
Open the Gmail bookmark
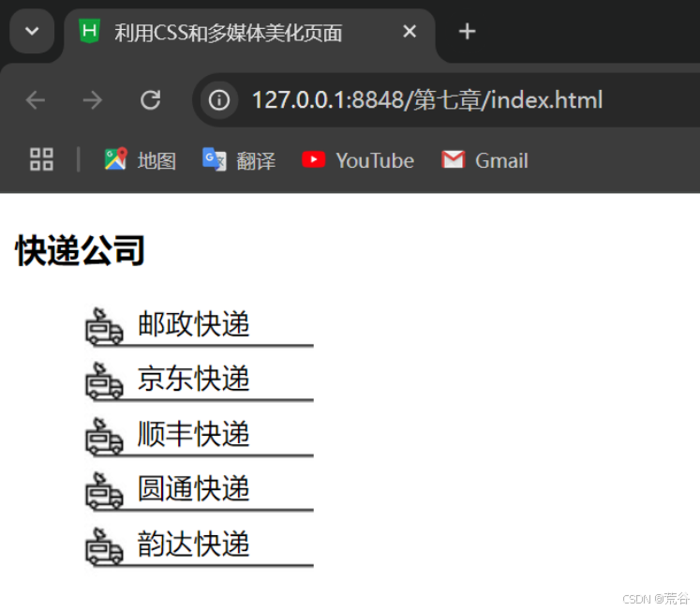484,160
